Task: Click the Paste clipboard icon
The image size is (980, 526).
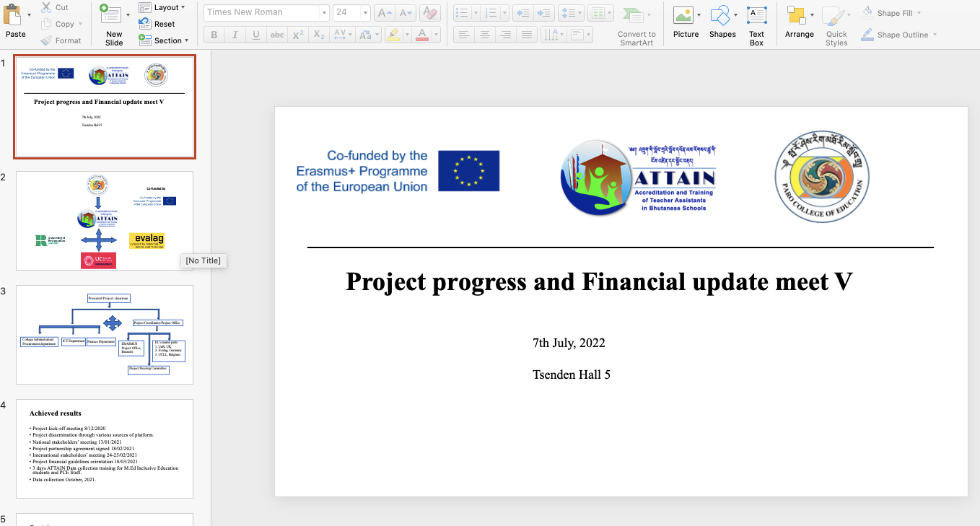Action: point(12,16)
